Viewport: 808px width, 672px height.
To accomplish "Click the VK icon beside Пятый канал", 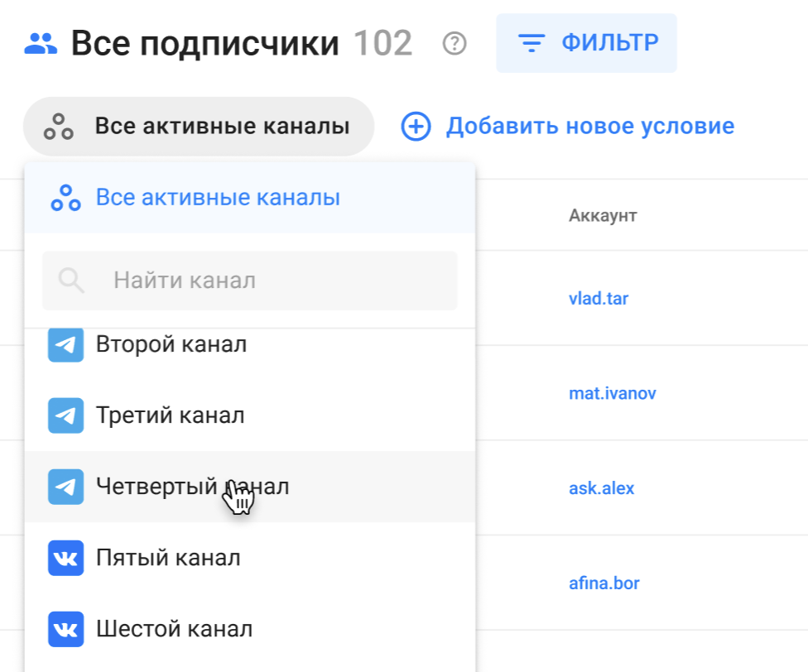I will [x=65, y=559].
